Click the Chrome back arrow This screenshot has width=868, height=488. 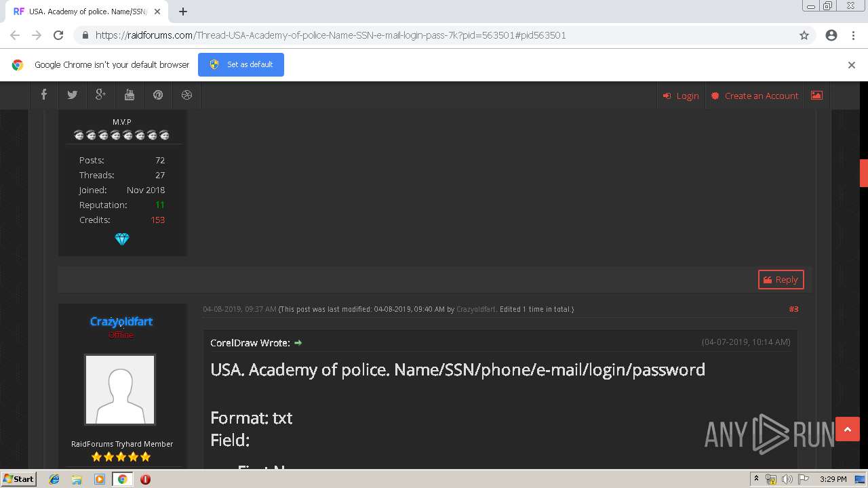tap(15, 35)
